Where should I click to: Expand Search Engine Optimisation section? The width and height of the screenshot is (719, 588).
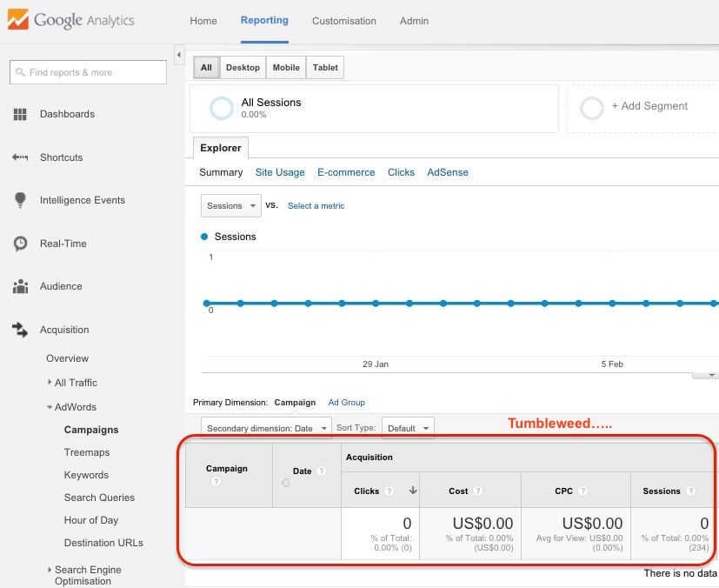click(50, 569)
